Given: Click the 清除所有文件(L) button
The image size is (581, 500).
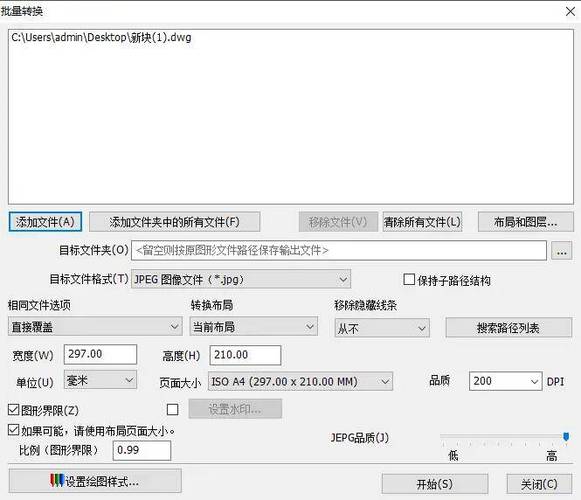Looking at the screenshot, I should click(422, 222).
